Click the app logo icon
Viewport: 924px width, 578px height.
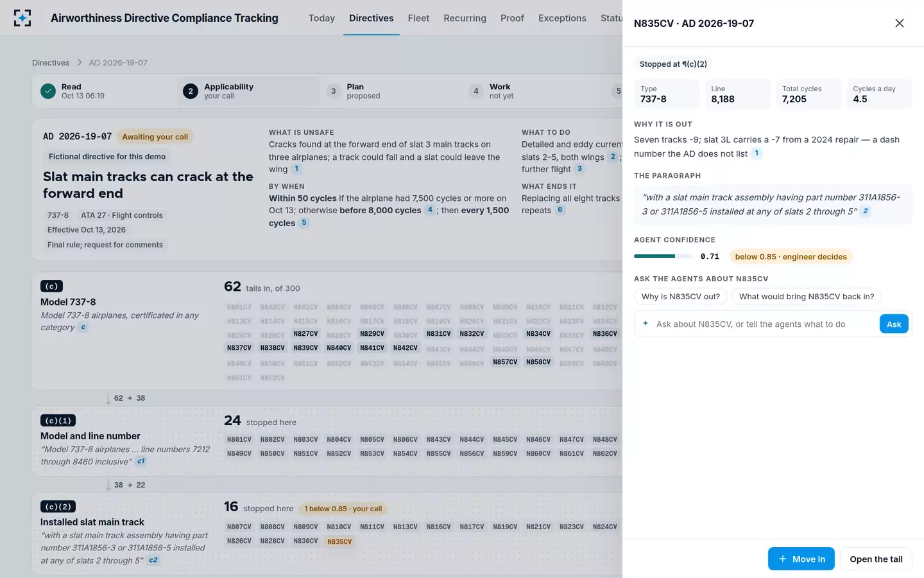click(x=22, y=18)
